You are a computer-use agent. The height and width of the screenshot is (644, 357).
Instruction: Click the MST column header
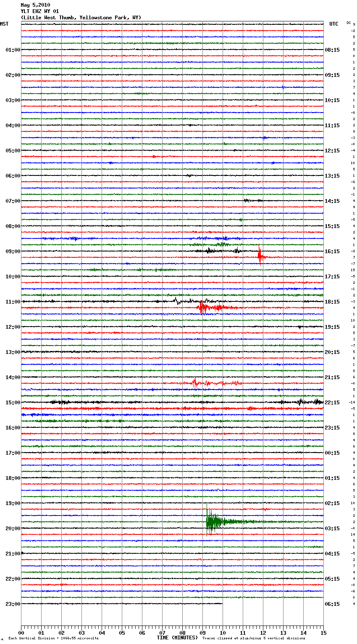click(x=4, y=24)
